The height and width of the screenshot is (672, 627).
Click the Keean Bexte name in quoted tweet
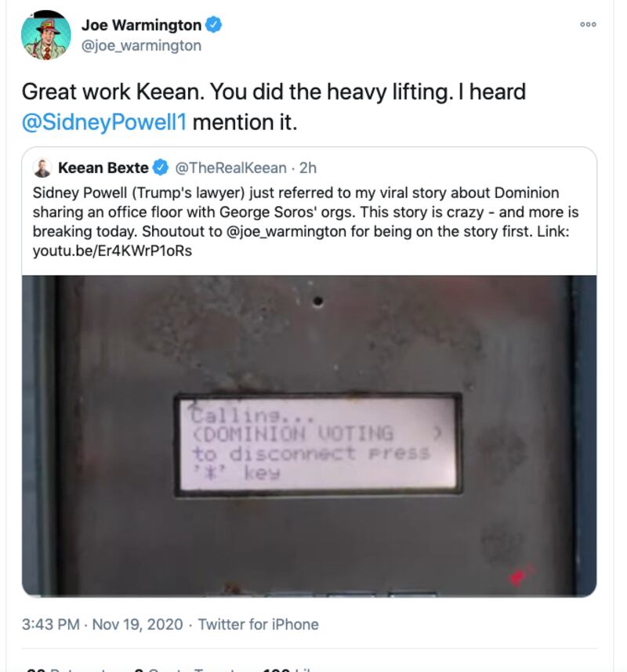pyautogui.click(x=103, y=168)
